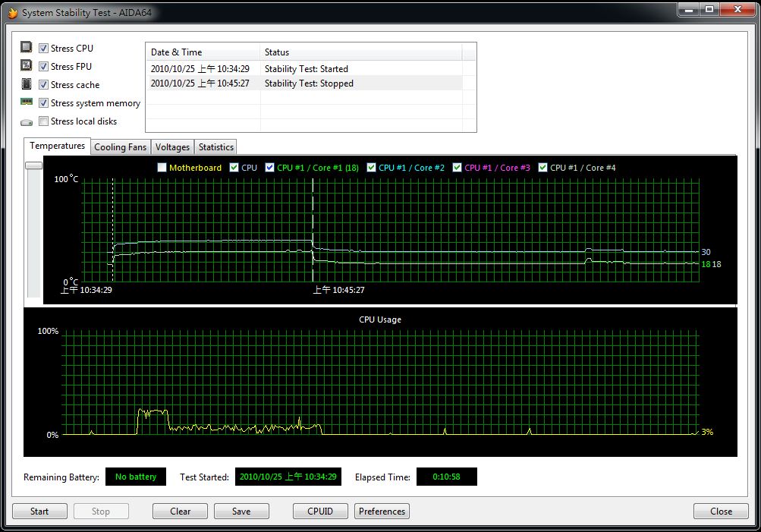Click the Close button at bottom right
This screenshot has height=532, width=761.
point(721,511)
